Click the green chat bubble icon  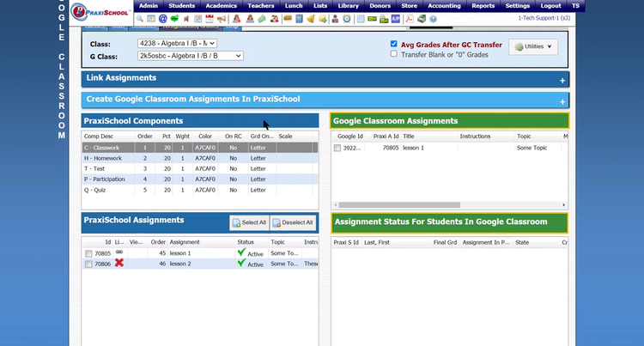[174, 19]
